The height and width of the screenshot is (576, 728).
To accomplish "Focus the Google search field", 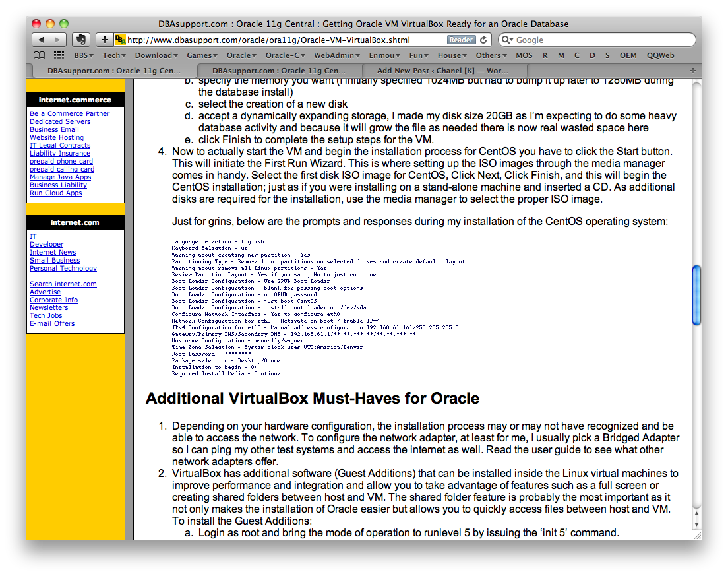I will point(597,40).
